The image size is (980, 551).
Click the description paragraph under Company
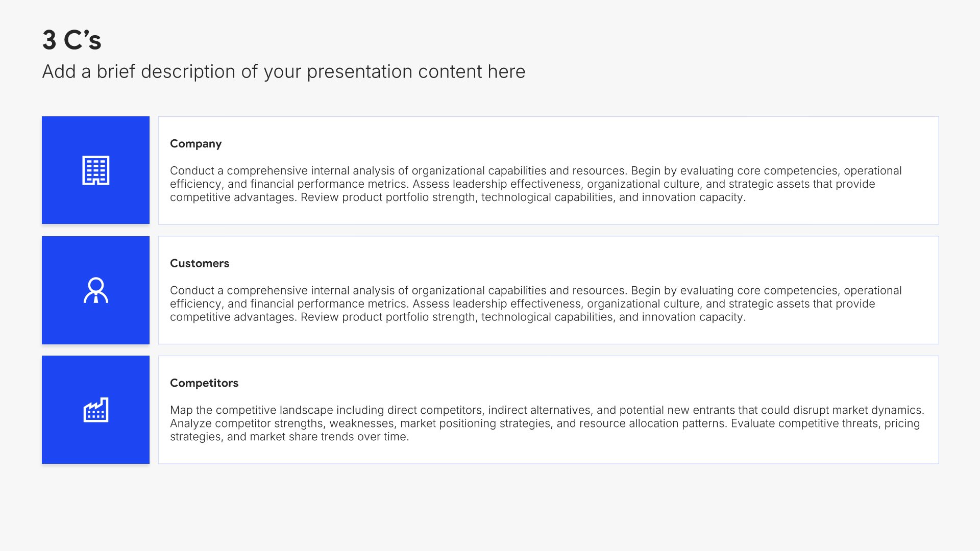pyautogui.click(x=536, y=184)
